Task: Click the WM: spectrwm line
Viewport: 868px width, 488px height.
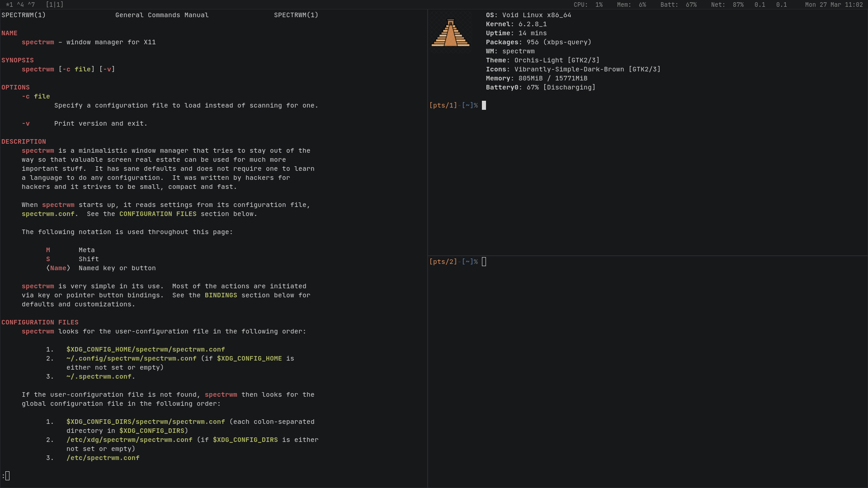Action: (x=510, y=51)
